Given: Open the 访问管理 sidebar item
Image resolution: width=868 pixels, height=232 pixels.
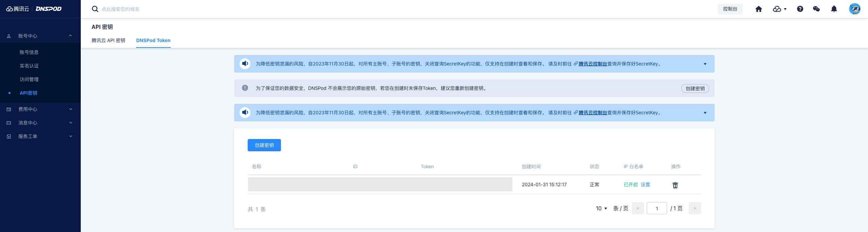Looking at the screenshot, I should tap(29, 79).
